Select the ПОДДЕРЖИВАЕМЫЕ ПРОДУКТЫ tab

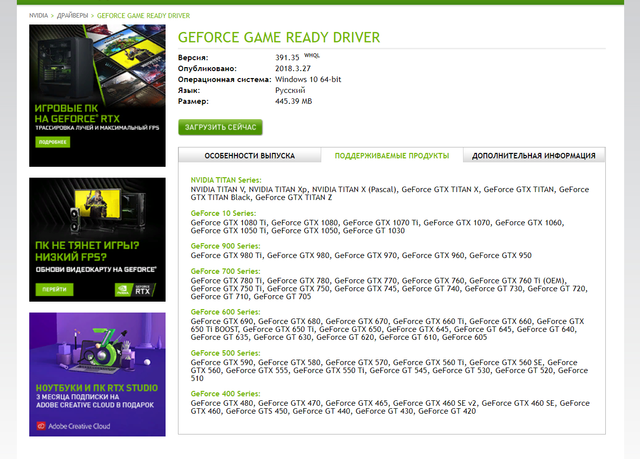(x=392, y=155)
